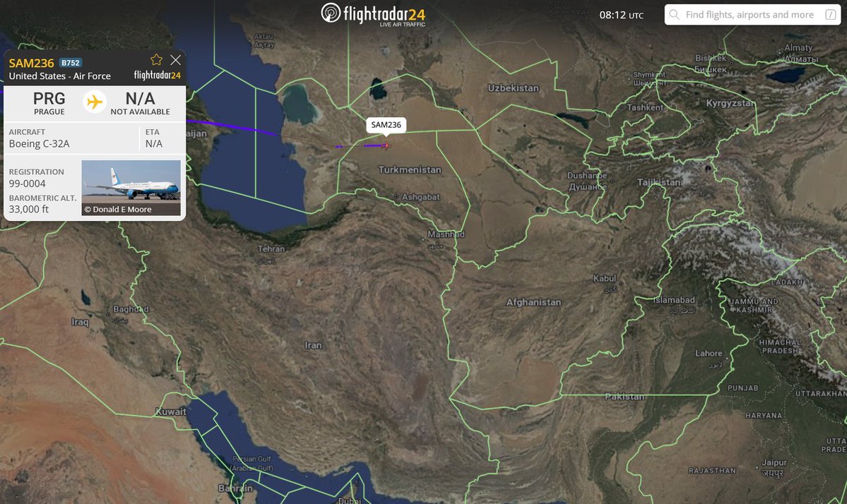Click United States - Air Force operator text

point(59,76)
